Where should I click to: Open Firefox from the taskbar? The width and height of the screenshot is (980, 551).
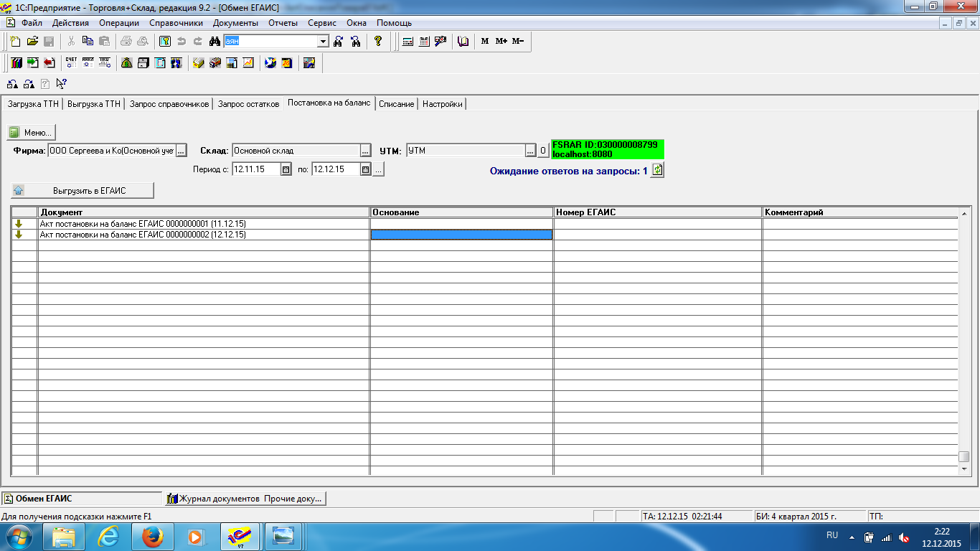coord(152,536)
